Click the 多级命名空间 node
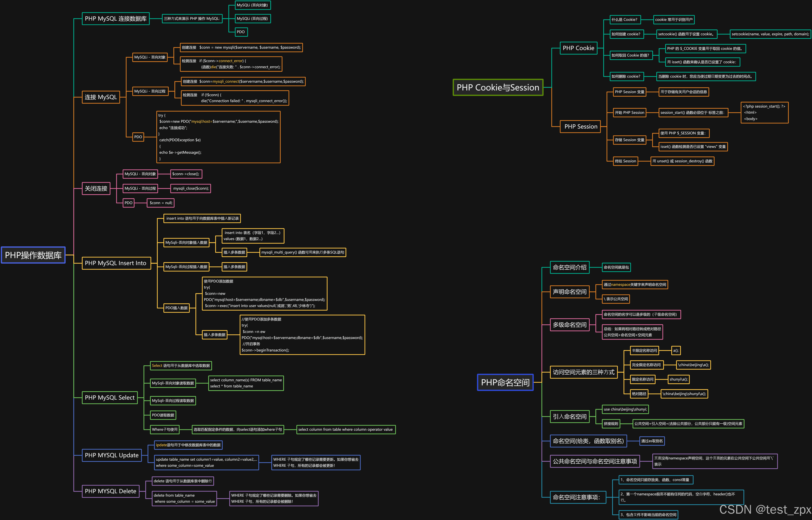The image size is (812, 520). 570,325
